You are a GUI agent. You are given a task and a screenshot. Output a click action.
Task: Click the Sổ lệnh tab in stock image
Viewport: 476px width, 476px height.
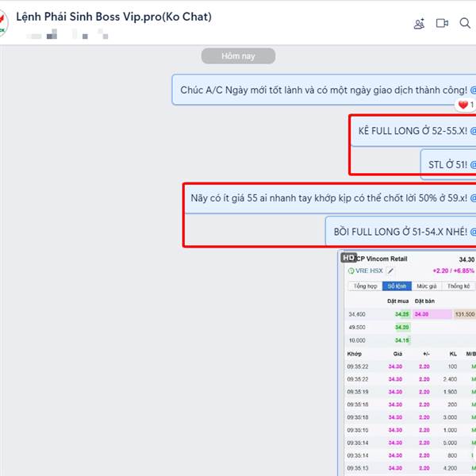click(x=397, y=286)
